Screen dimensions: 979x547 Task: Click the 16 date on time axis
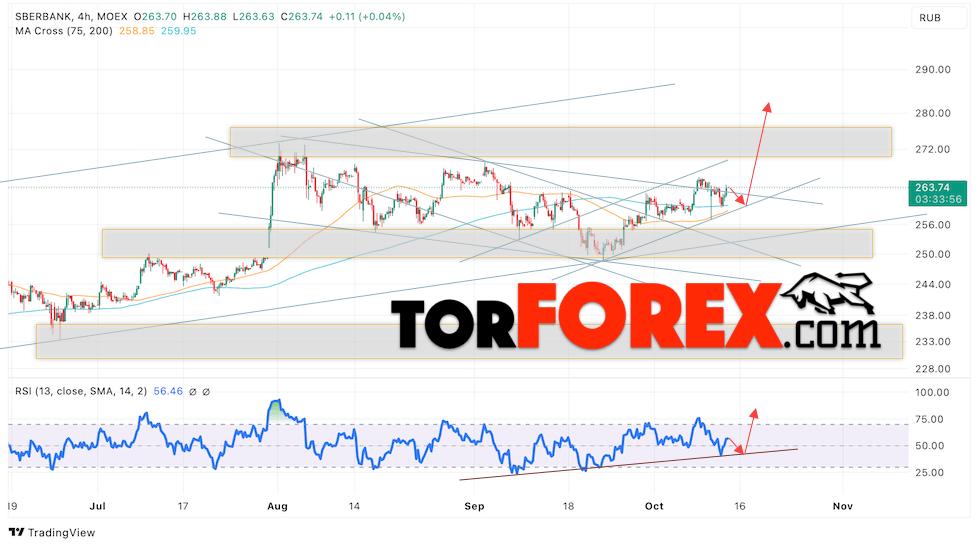[740, 506]
